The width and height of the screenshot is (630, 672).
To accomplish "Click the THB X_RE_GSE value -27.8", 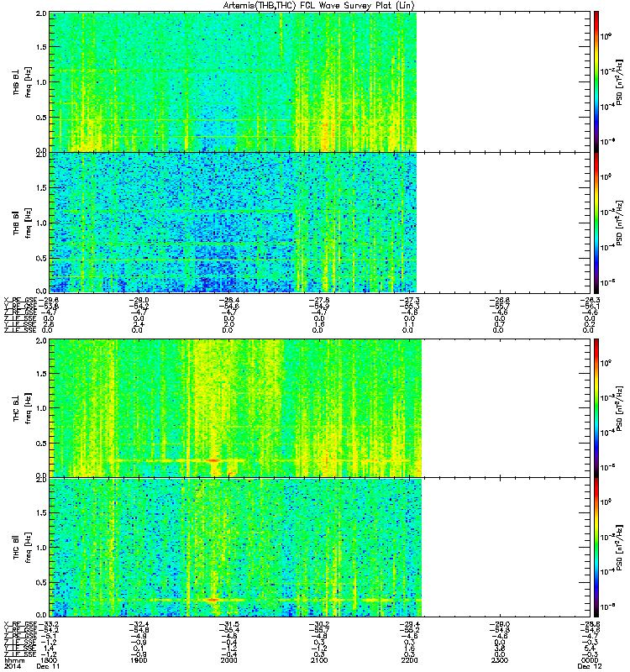I will click(319, 300).
